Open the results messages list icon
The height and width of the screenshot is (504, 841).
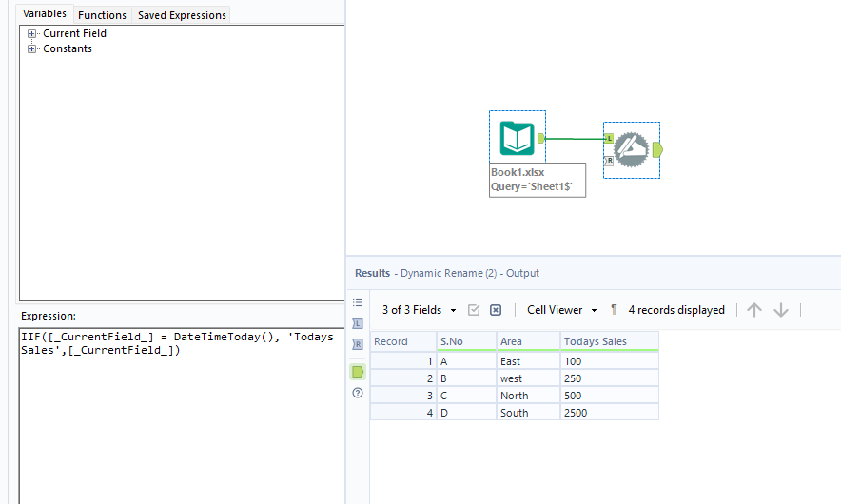click(358, 302)
